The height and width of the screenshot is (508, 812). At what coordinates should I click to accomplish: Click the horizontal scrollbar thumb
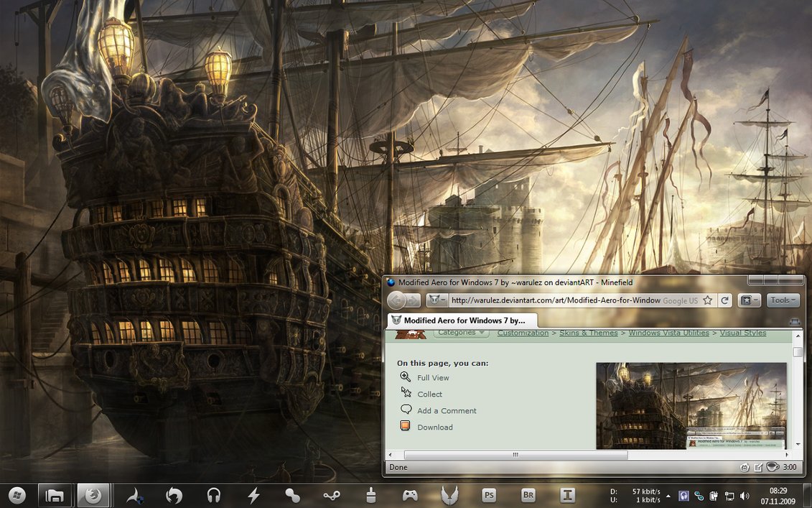pos(515,455)
